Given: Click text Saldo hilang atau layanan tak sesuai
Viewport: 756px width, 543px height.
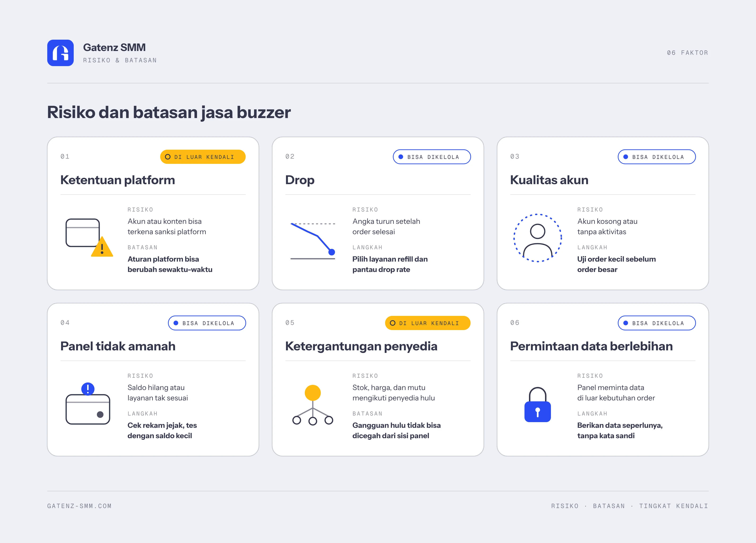Looking at the screenshot, I should tap(158, 393).
